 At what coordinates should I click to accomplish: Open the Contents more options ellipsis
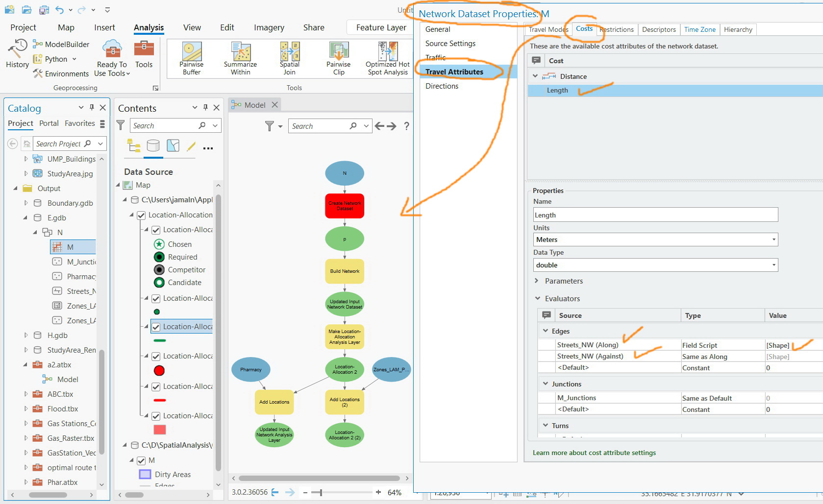[x=208, y=148]
